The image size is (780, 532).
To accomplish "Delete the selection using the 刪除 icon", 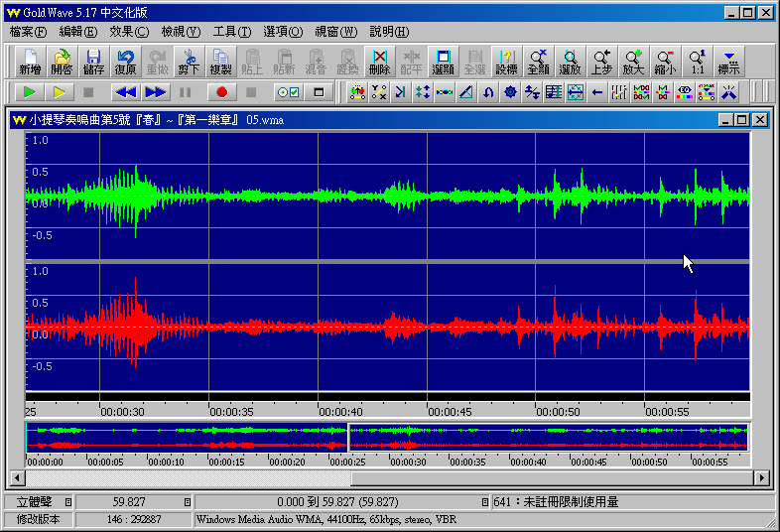I will coord(379,62).
